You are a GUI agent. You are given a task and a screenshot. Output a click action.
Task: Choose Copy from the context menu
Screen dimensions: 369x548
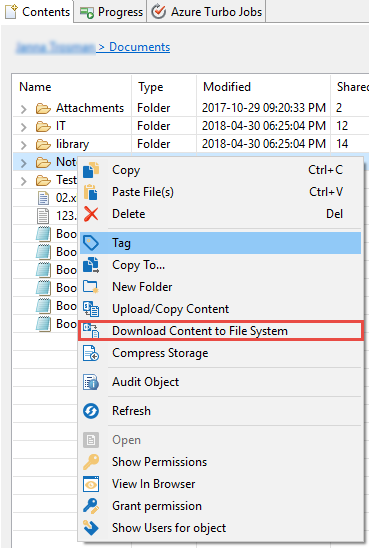(x=220, y=170)
